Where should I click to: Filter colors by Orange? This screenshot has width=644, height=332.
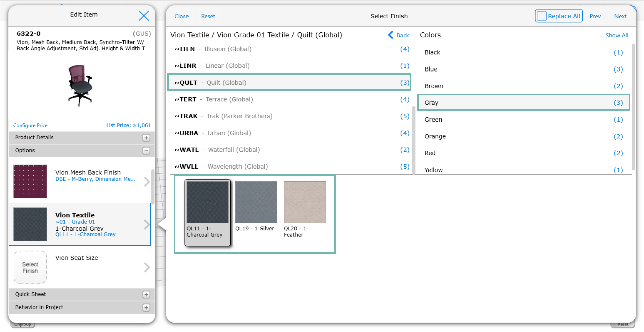coord(524,136)
